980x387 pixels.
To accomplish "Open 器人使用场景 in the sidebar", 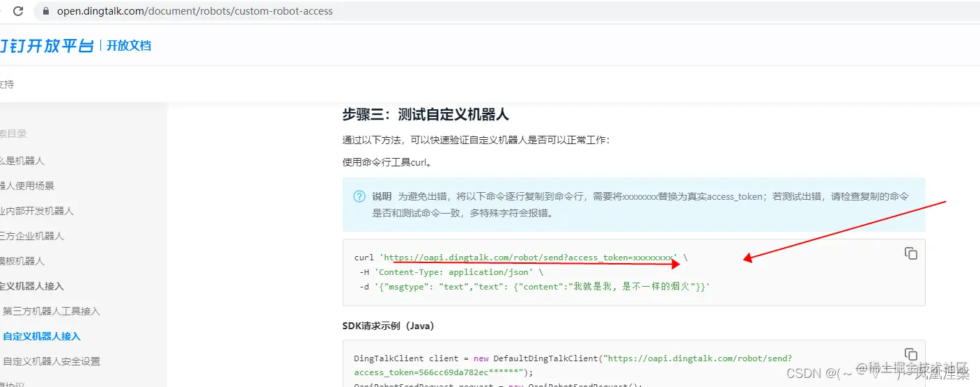I will [x=27, y=186].
